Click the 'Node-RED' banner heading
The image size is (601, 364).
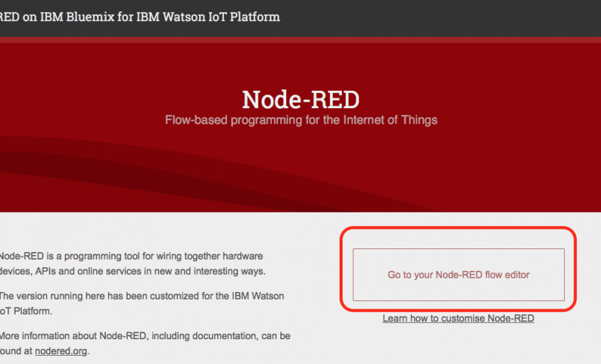pyautogui.click(x=301, y=99)
